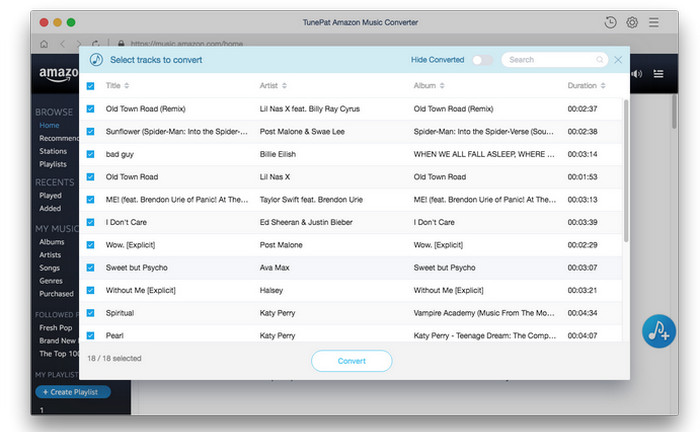Screen dimensions: 700x433
Task: Open Albums under My Music
Action: pyautogui.click(x=52, y=242)
